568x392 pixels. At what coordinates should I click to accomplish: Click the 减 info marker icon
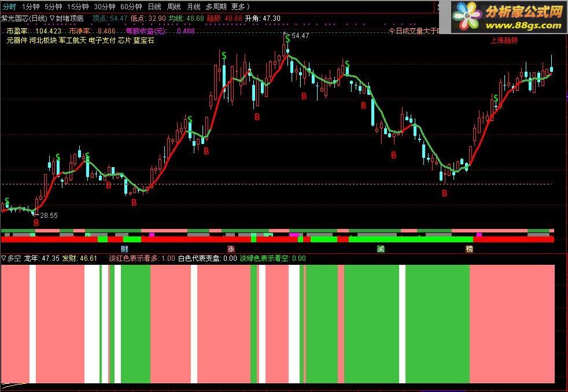pos(381,249)
